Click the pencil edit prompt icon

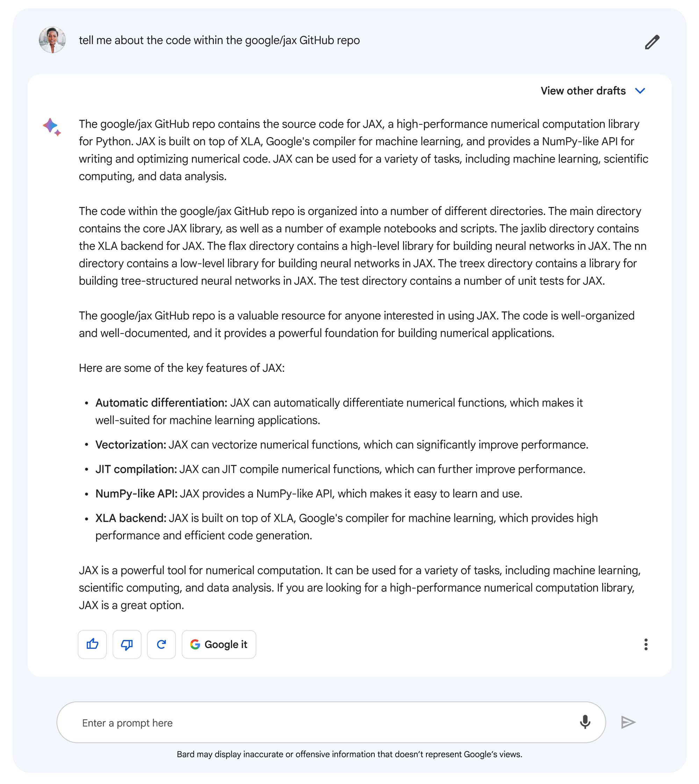652,42
